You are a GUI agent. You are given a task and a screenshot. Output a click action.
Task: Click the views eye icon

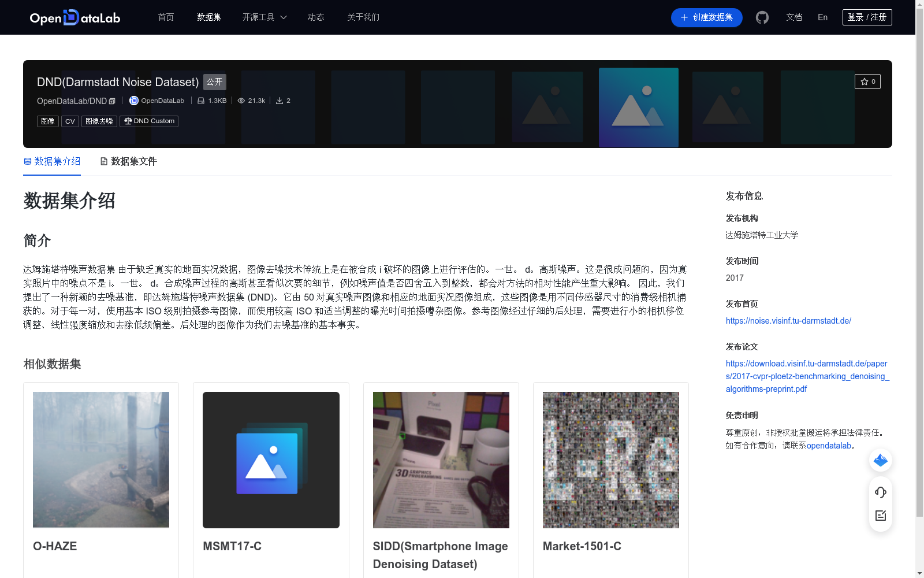[241, 101]
